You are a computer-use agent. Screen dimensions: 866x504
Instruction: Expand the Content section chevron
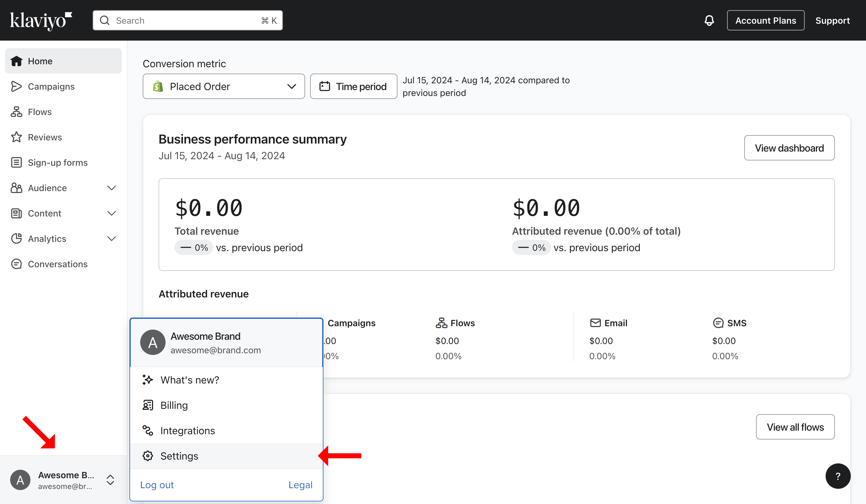[x=112, y=213]
